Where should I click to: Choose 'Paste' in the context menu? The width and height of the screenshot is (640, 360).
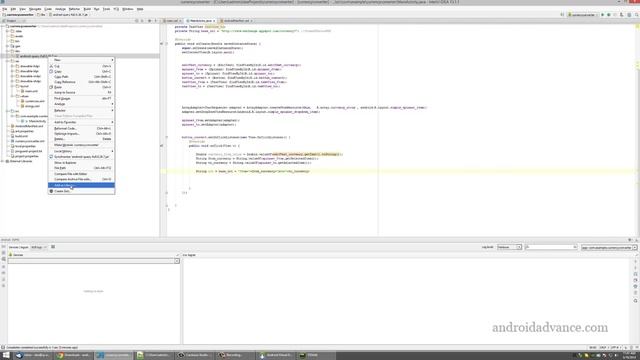pyautogui.click(x=81, y=87)
